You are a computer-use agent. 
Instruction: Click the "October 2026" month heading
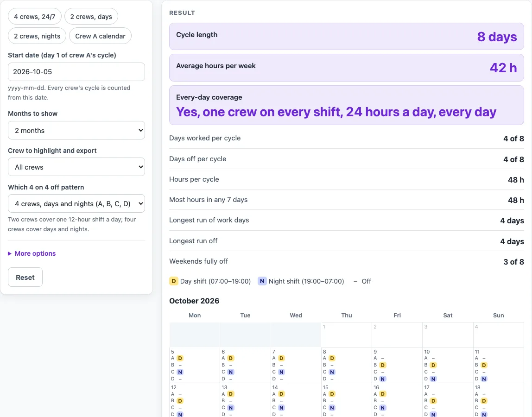point(194,301)
